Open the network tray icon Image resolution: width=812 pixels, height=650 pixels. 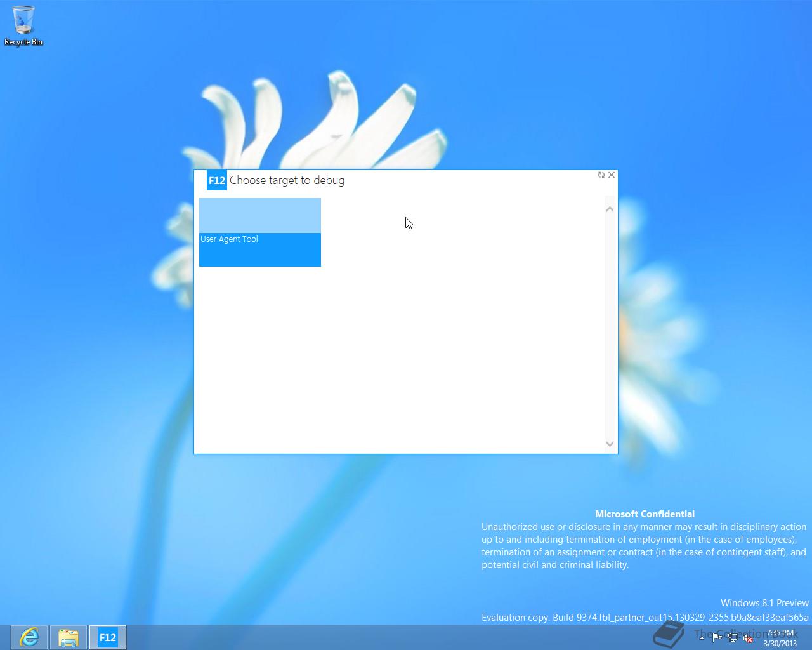pyautogui.click(x=733, y=637)
